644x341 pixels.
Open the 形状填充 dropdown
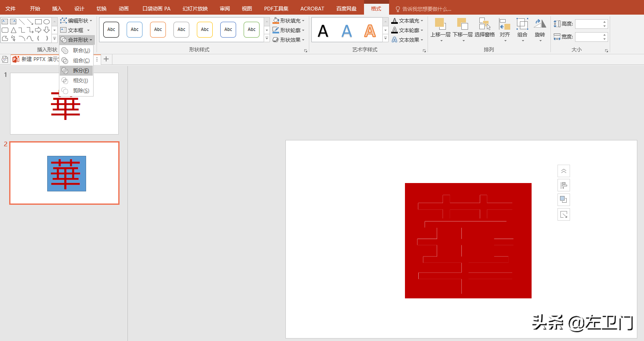[289, 20]
